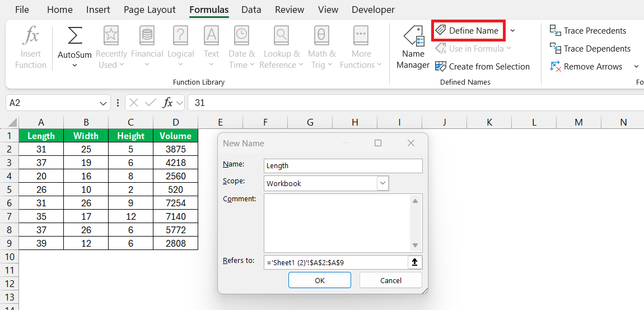Close the New Name dialog
644x310 pixels.
coord(410,143)
